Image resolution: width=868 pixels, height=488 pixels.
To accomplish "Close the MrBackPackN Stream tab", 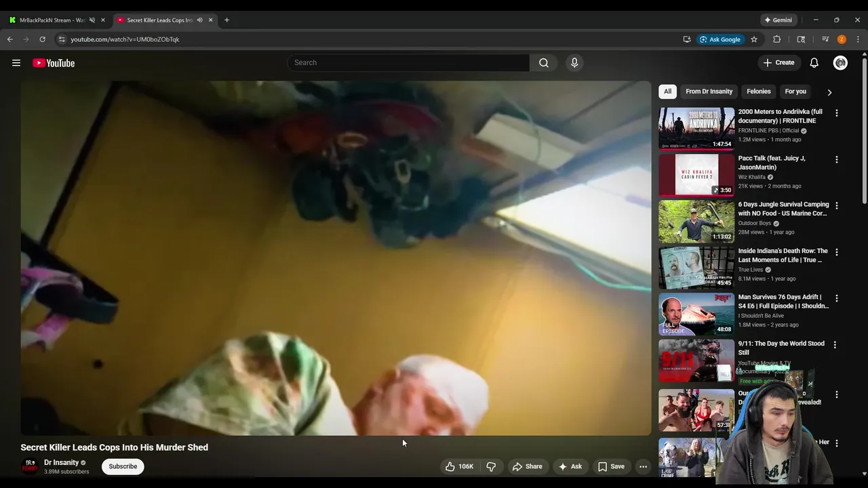I will click(103, 20).
